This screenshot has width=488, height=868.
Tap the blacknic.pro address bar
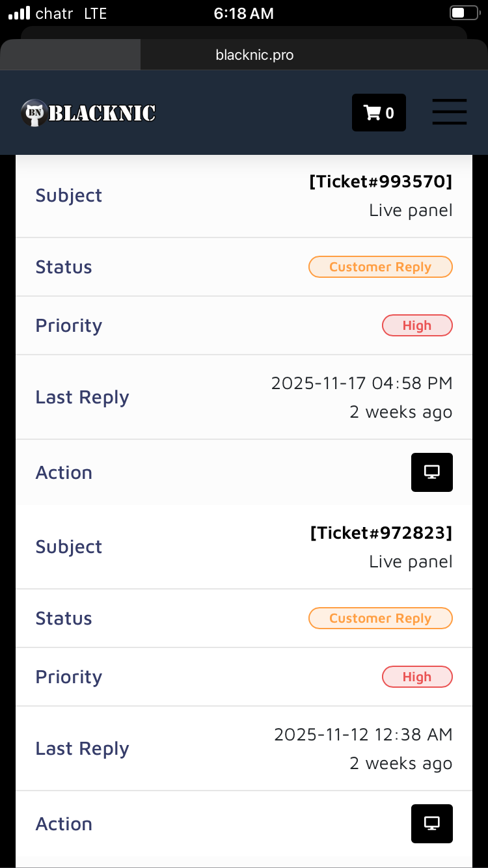point(254,55)
